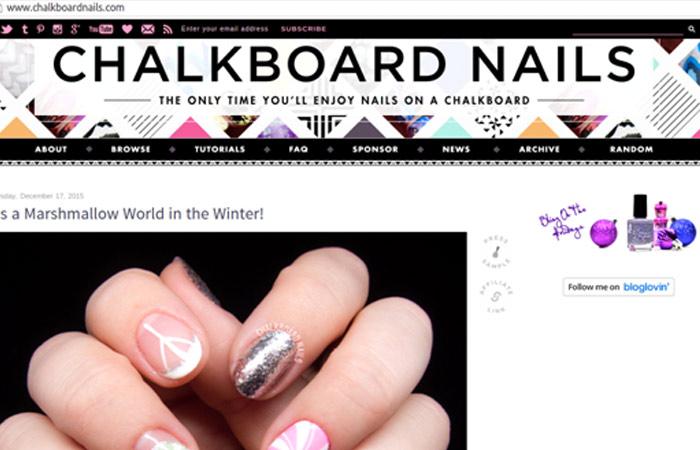700x450 pixels.
Task: Open the RSS feed icon
Action: 167,29
